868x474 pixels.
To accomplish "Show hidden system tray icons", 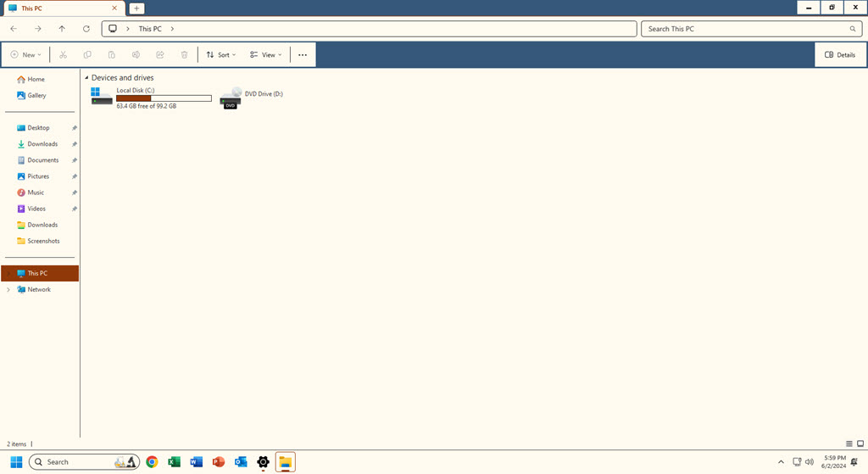I will coord(781,462).
